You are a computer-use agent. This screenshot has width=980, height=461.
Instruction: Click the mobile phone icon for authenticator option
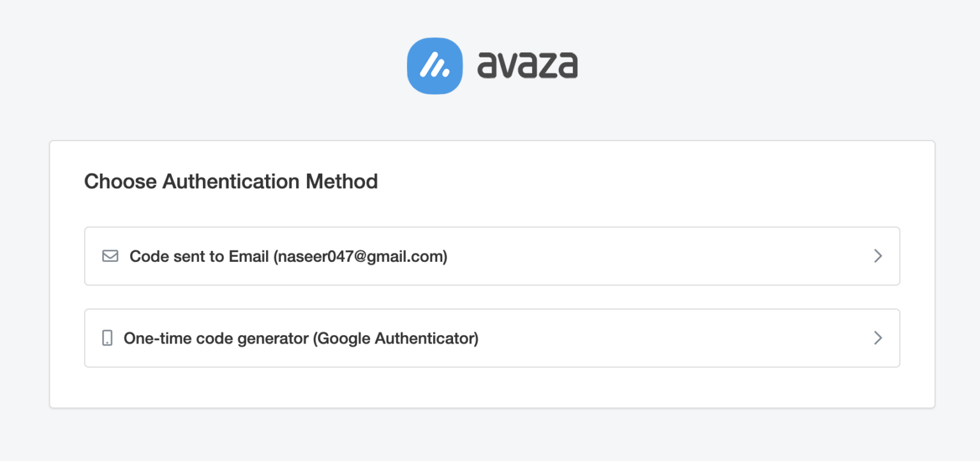pos(108,338)
